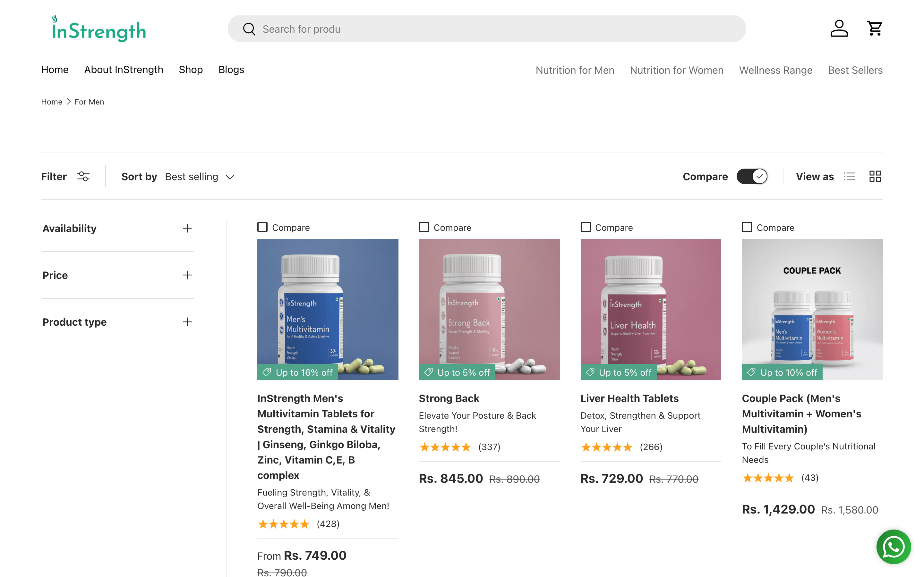This screenshot has height=577, width=924.
Task: Expand the Price filter section
Action: [187, 275]
